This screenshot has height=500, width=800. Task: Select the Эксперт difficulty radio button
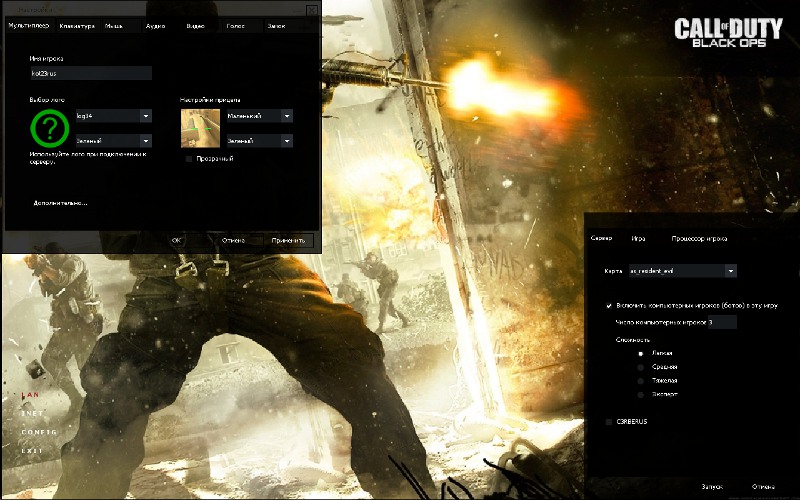[641, 394]
